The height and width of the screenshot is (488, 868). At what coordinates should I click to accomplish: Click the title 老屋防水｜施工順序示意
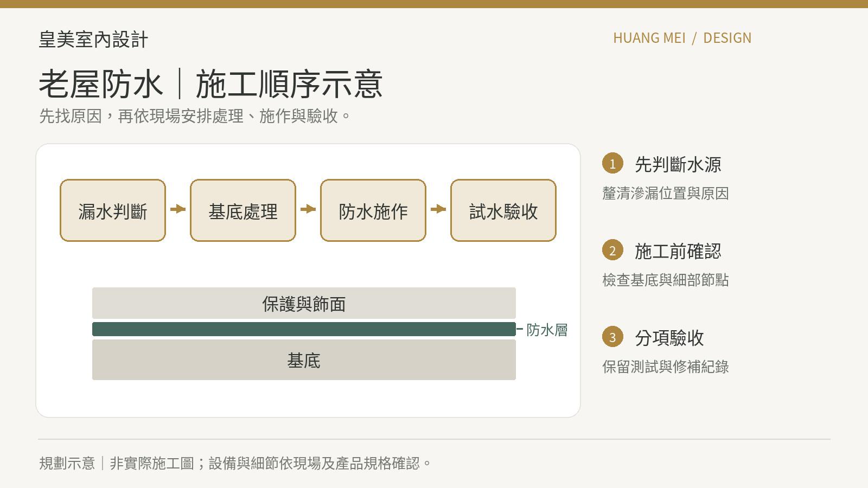(210, 84)
